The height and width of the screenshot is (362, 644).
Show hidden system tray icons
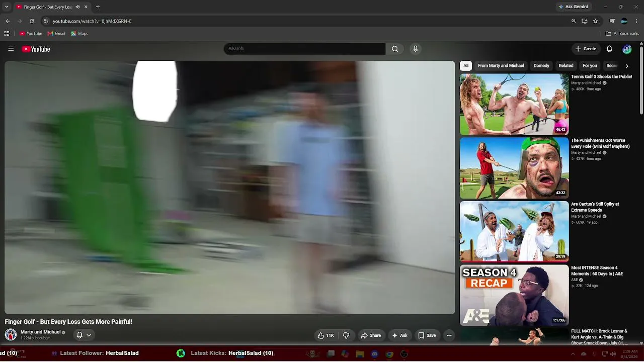pos(573,354)
